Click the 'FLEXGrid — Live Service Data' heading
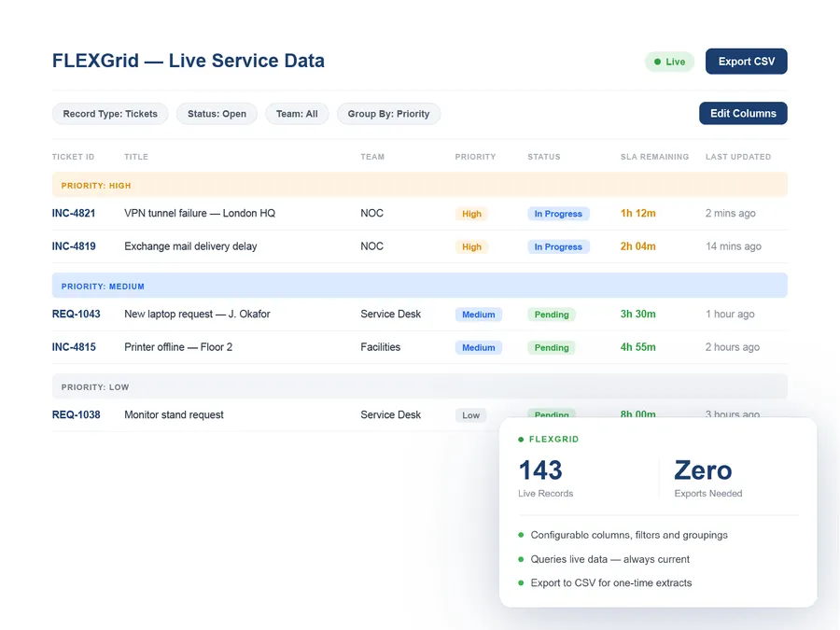 pyautogui.click(x=188, y=61)
